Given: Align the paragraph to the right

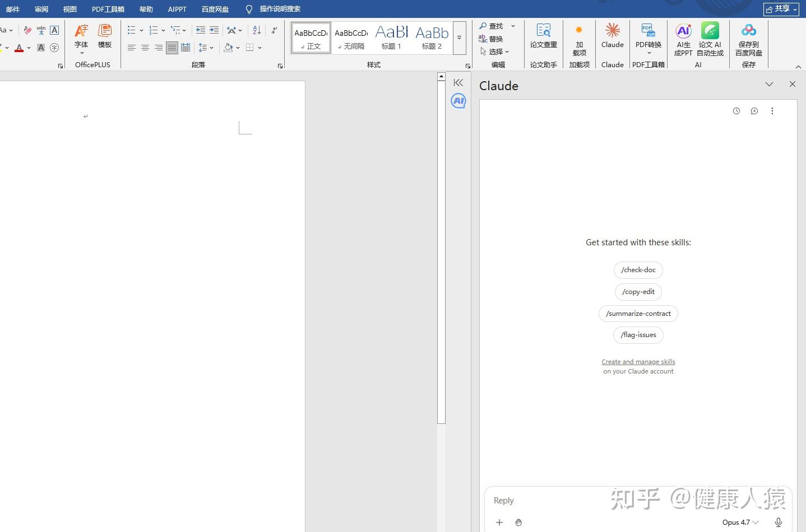Looking at the screenshot, I should click(x=159, y=48).
